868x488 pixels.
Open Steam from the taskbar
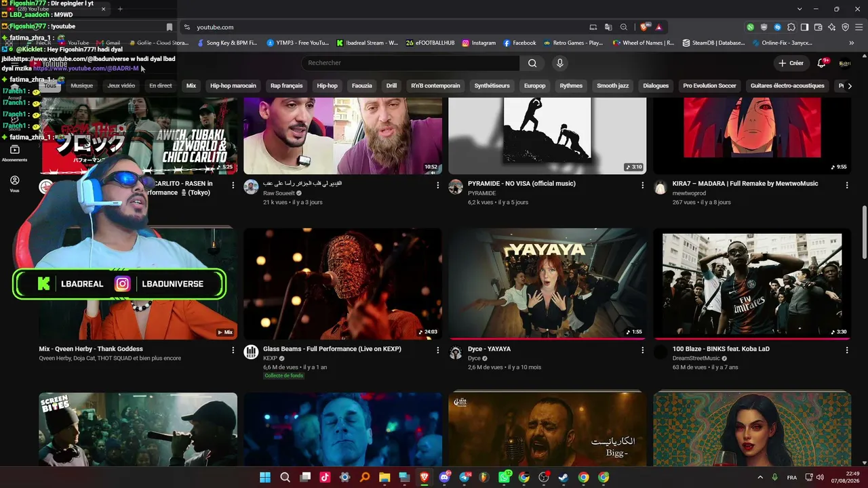564,477
